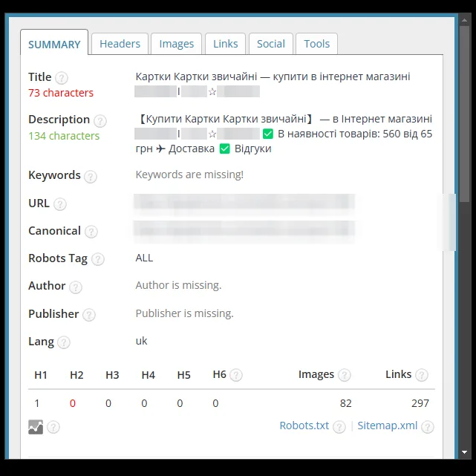Click the links count '297'

(x=420, y=403)
